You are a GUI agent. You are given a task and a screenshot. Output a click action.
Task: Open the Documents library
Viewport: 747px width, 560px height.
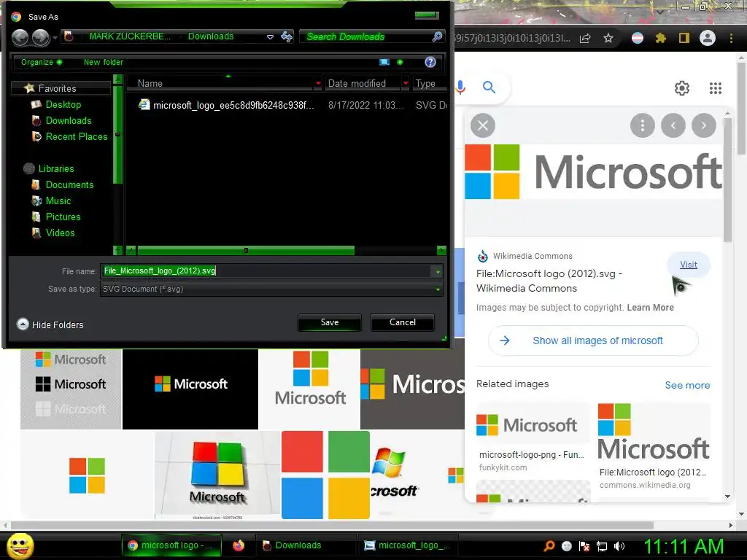point(69,184)
